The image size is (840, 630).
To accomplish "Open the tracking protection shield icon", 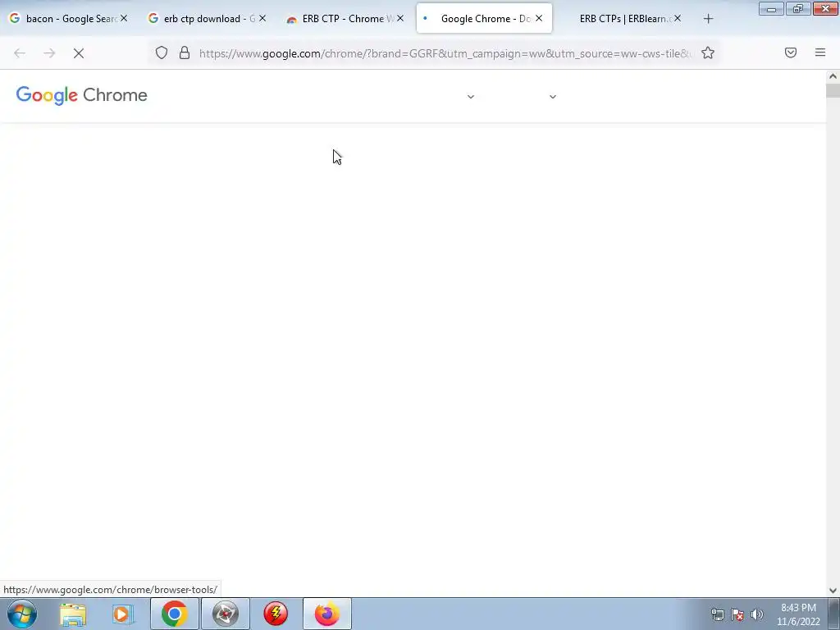I will coord(162,52).
